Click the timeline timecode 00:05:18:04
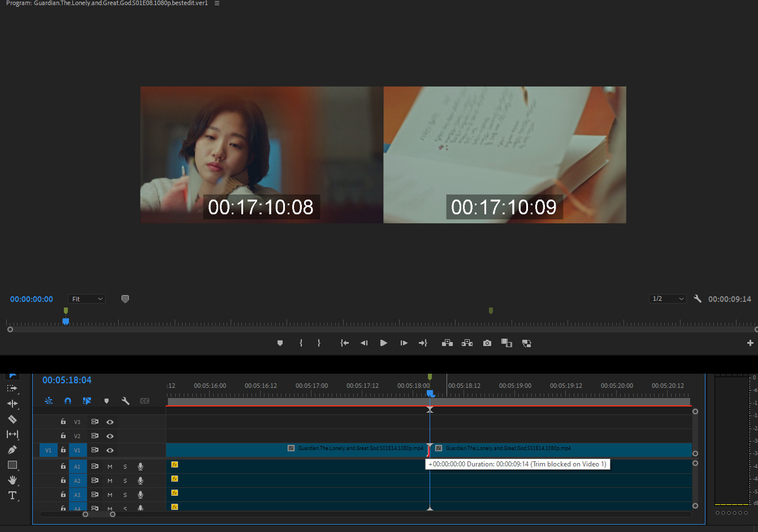758x532 pixels. pyautogui.click(x=67, y=380)
